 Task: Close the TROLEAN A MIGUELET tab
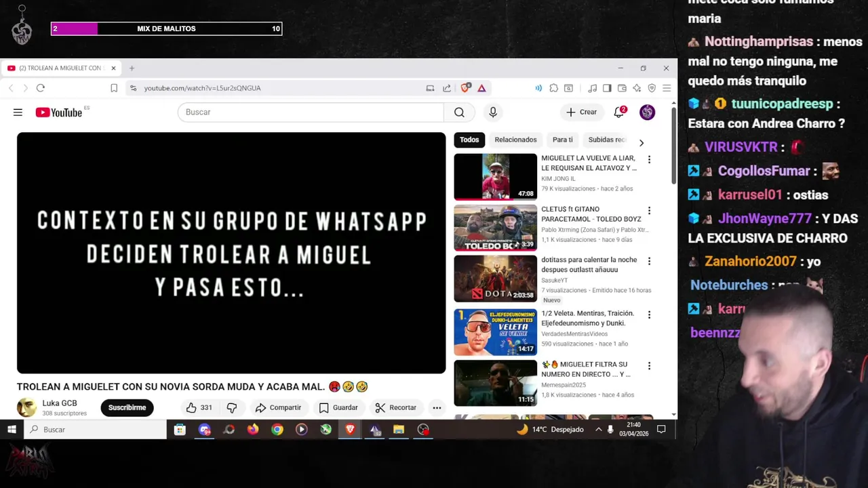pos(113,68)
